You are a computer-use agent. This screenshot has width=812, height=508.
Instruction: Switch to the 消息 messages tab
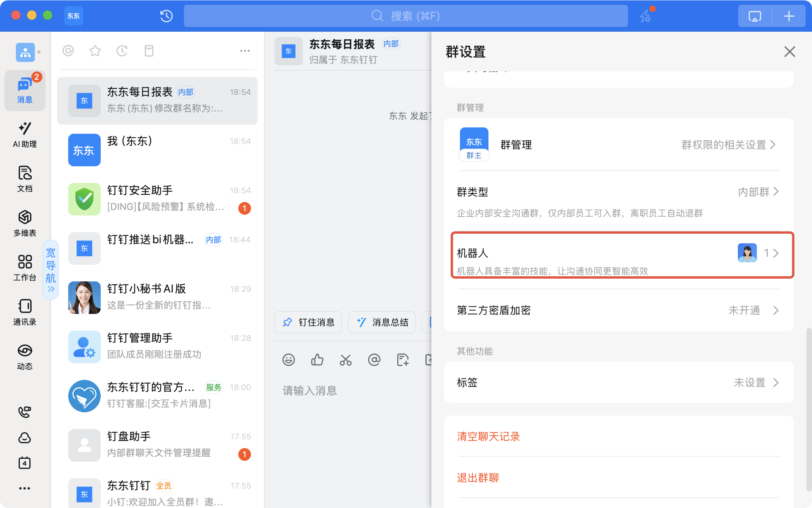click(x=25, y=90)
